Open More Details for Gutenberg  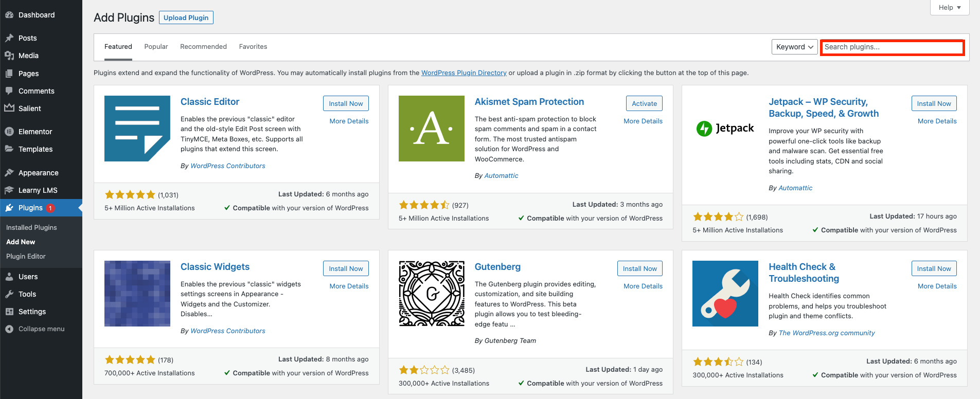[x=643, y=286]
